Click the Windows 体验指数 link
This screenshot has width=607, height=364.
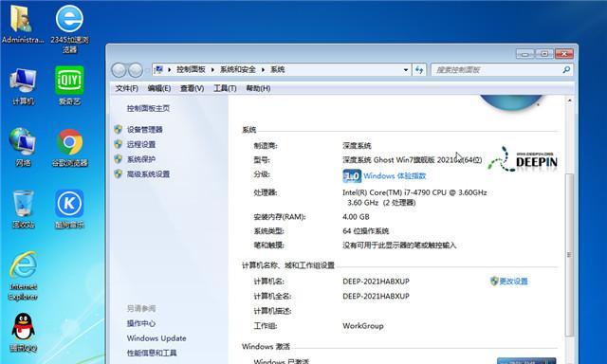click(x=395, y=176)
